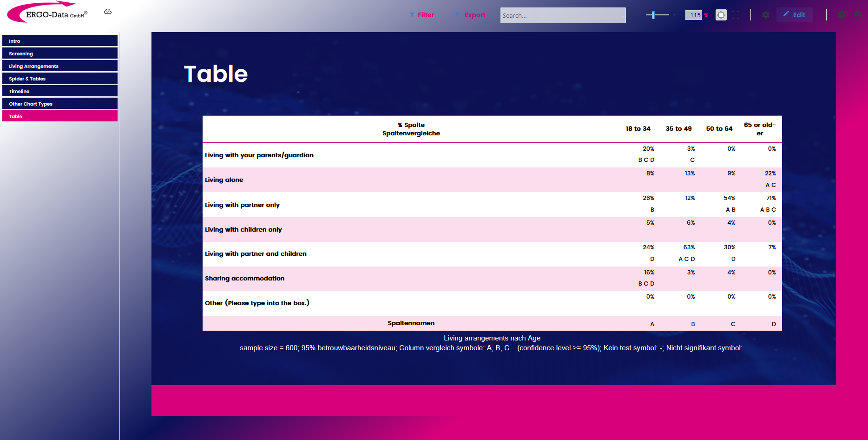Click caption 'Living arrangements nach Age'
This screenshot has height=440, width=868.
pos(492,338)
